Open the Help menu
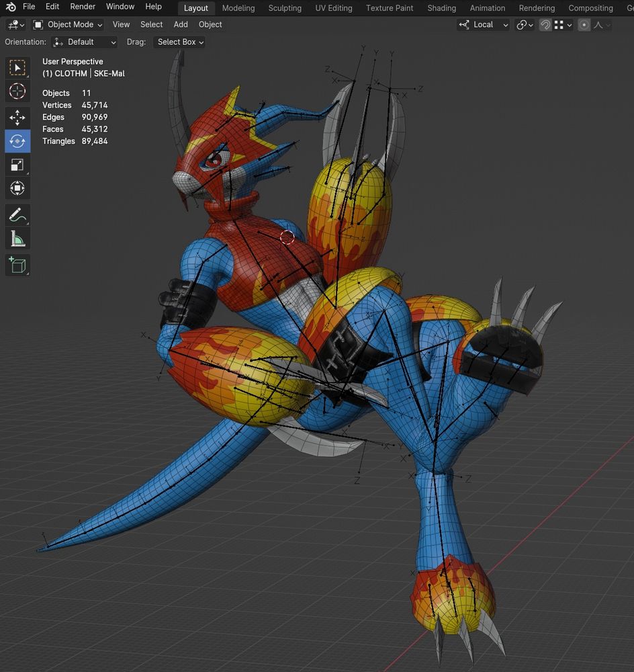Screen dimensions: 634x672 [153, 7]
